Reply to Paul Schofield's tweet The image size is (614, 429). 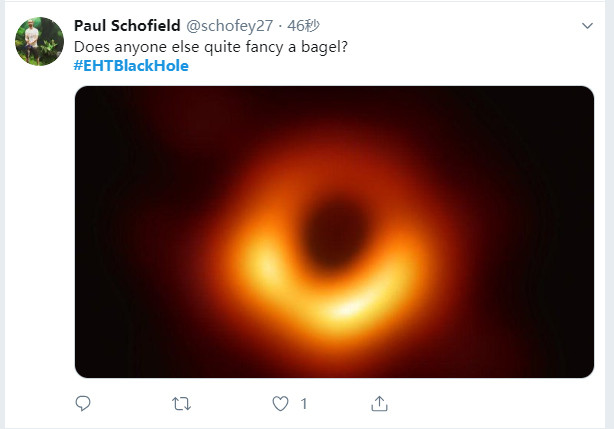click(x=83, y=403)
